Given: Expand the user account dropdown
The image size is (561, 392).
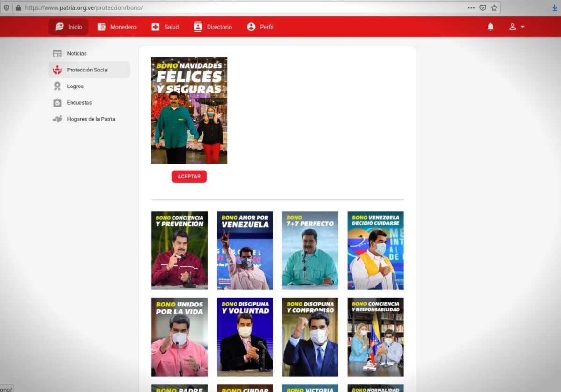Looking at the screenshot, I should (517, 27).
